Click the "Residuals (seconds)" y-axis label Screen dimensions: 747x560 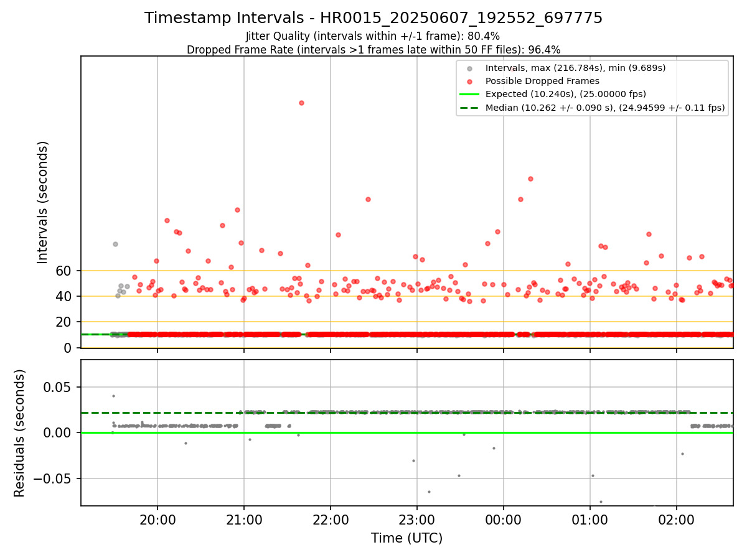tap(20, 433)
